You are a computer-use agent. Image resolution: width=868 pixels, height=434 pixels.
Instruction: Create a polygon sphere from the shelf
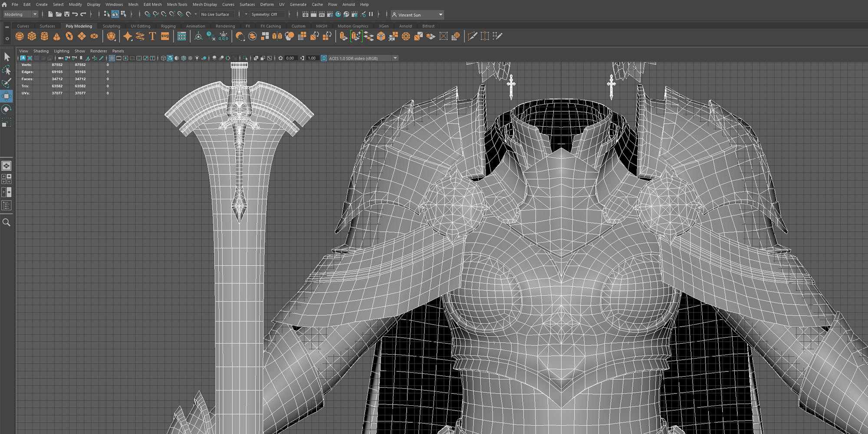tap(20, 36)
